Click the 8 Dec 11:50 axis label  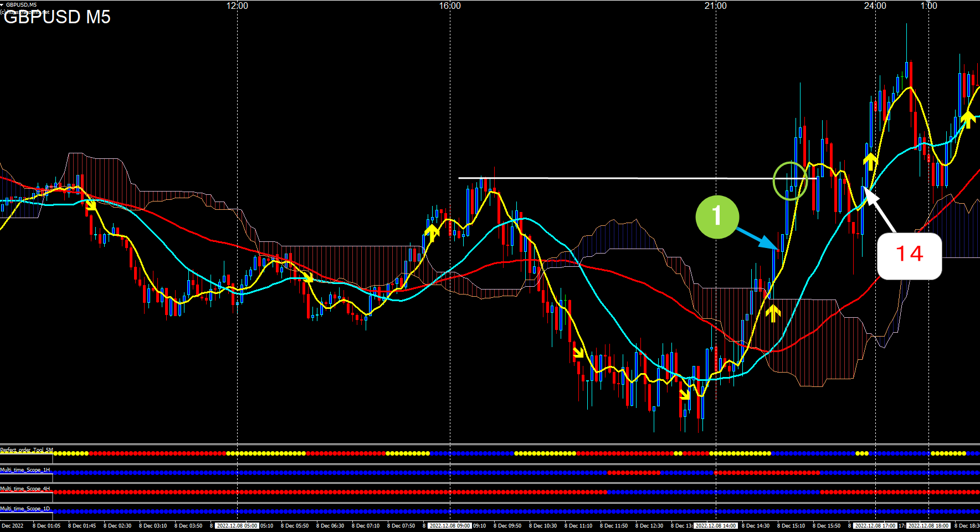[614, 526]
